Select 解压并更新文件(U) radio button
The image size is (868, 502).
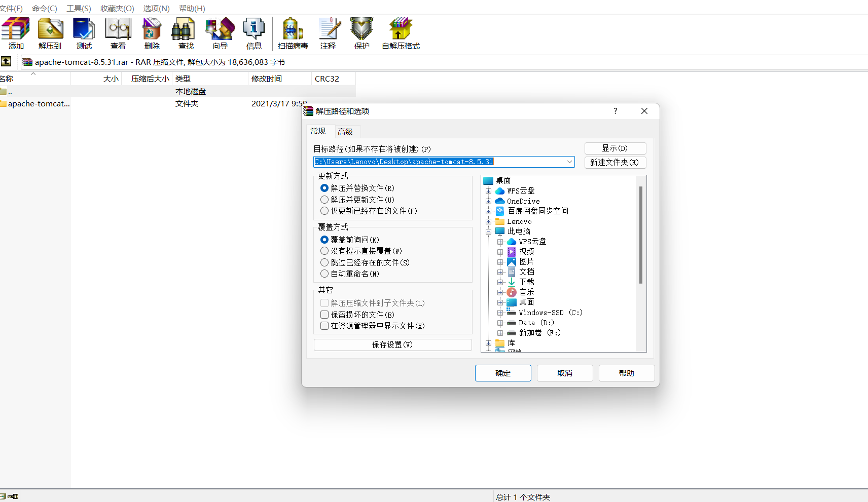point(324,200)
